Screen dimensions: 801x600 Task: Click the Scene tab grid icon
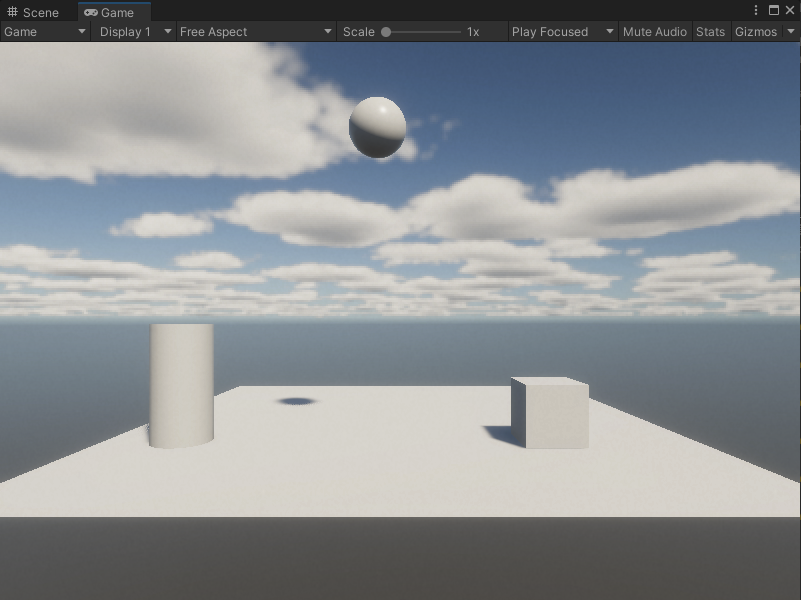tap(15, 12)
